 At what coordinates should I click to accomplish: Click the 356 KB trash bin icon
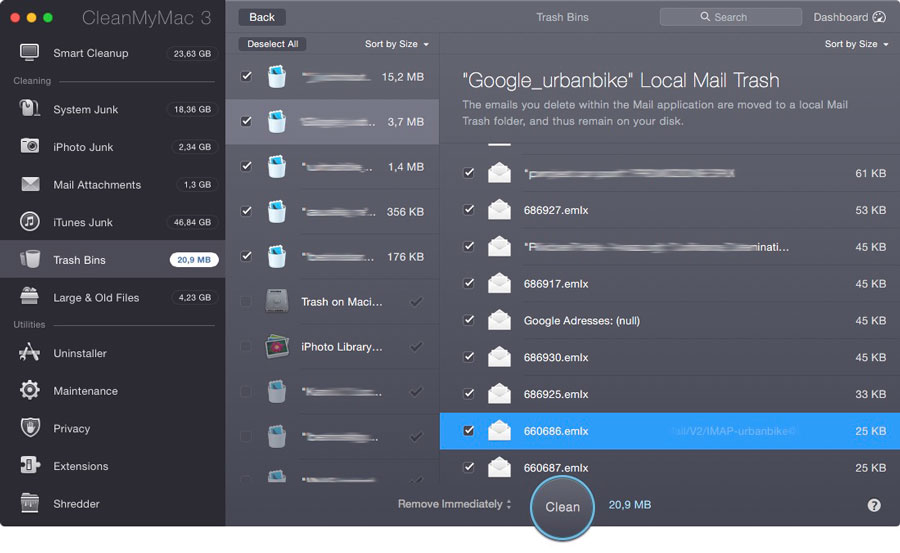point(277,211)
